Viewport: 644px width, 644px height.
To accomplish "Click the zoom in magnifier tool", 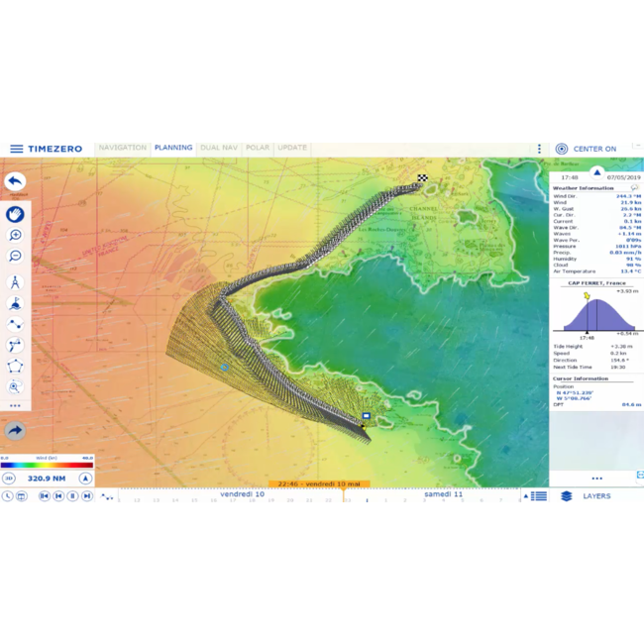I will (x=15, y=235).
